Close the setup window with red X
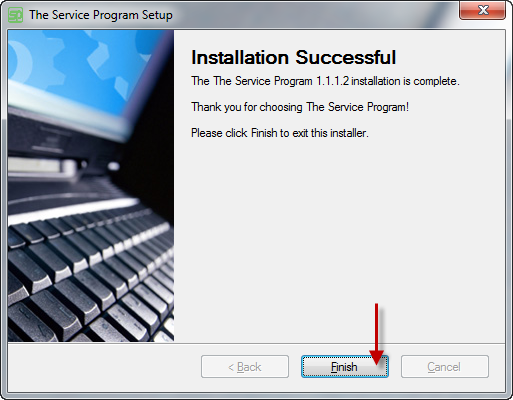 tap(483, 10)
